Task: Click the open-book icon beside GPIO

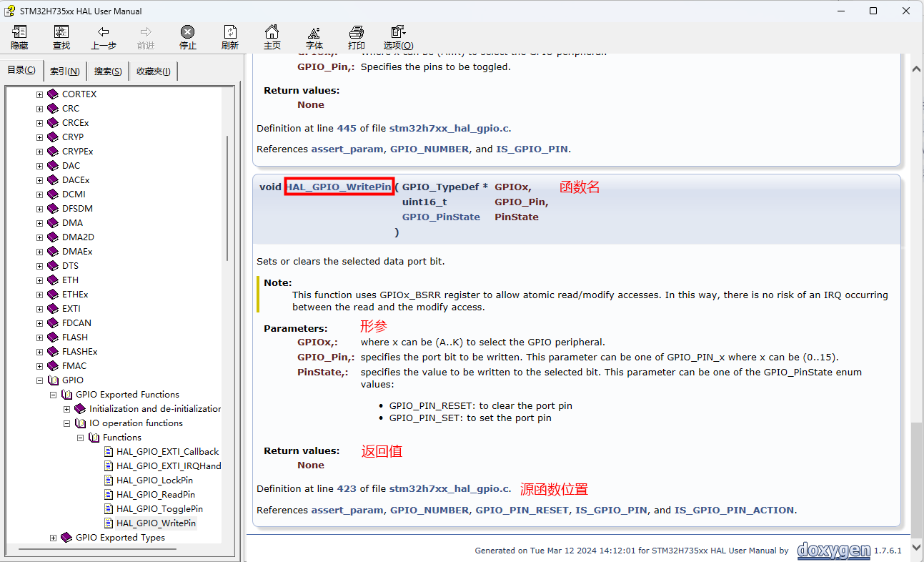Action: pyautogui.click(x=53, y=380)
